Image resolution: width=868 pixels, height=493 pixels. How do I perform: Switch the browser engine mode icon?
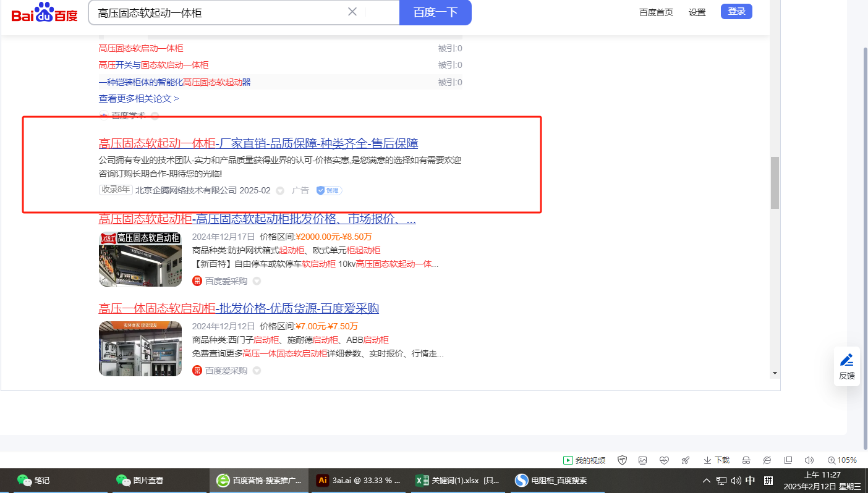coord(767,460)
